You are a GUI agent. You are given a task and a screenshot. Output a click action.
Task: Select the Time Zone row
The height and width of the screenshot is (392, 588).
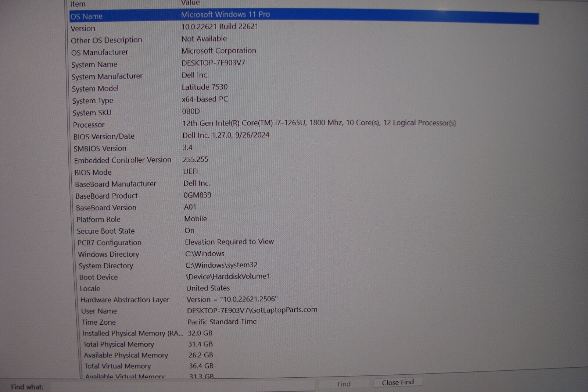tap(98, 322)
